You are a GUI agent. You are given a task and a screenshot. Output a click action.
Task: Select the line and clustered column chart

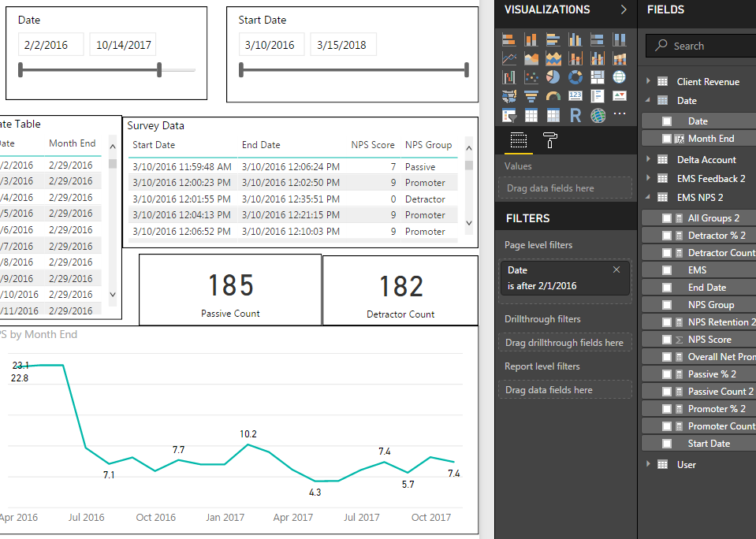[598, 58]
